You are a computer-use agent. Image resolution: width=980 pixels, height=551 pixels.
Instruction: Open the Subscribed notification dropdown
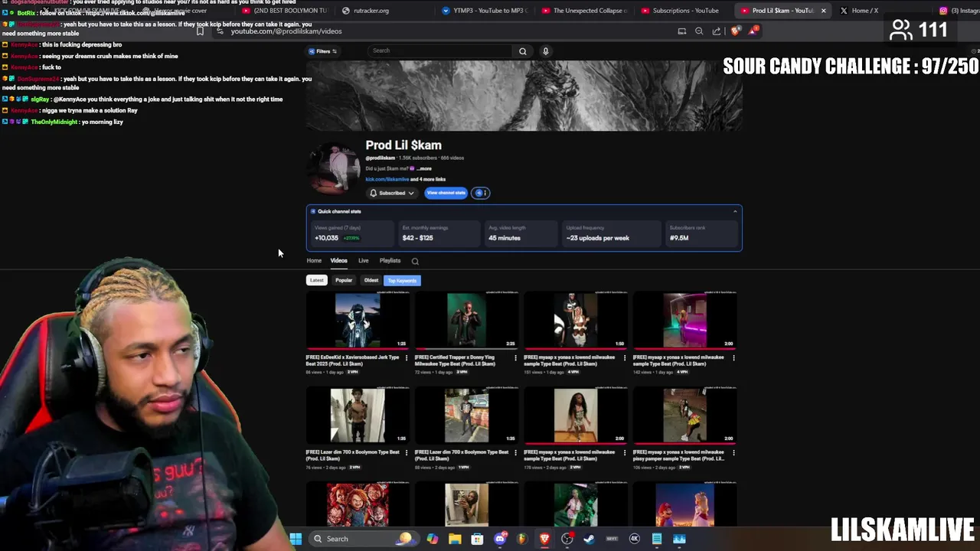click(x=392, y=193)
